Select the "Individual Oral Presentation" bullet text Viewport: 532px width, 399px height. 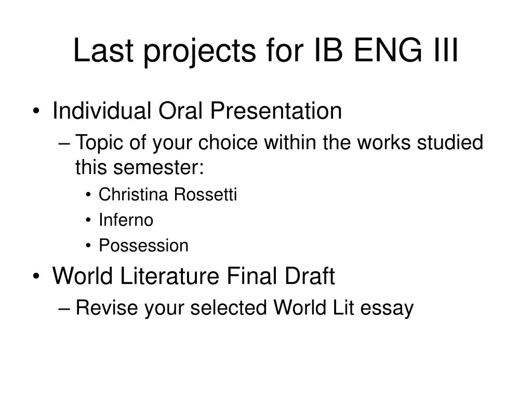click(197, 111)
